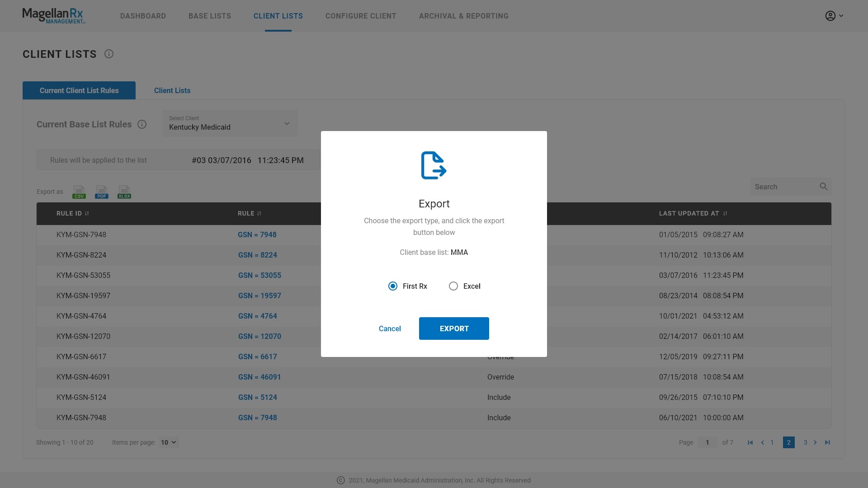The height and width of the screenshot is (488, 868).
Task: Choose the Excel radio option
Action: point(453,286)
